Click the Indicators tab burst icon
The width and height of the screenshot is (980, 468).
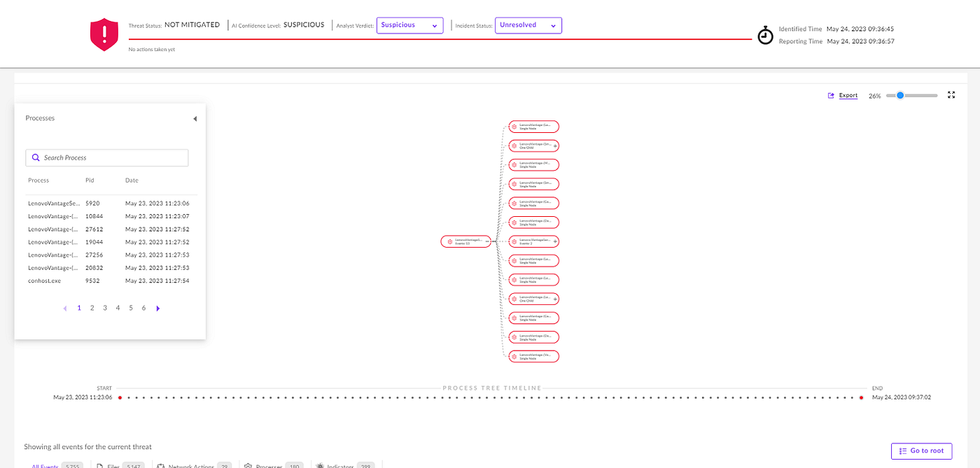320,467
